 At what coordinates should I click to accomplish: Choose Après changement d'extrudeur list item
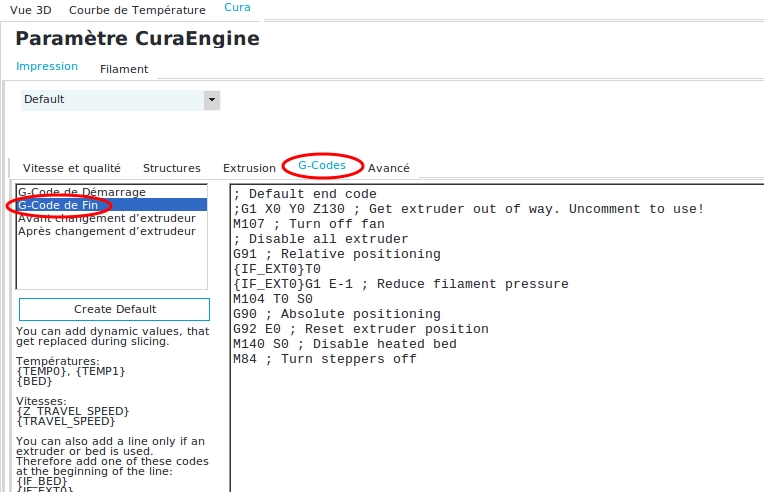(x=107, y=231)
